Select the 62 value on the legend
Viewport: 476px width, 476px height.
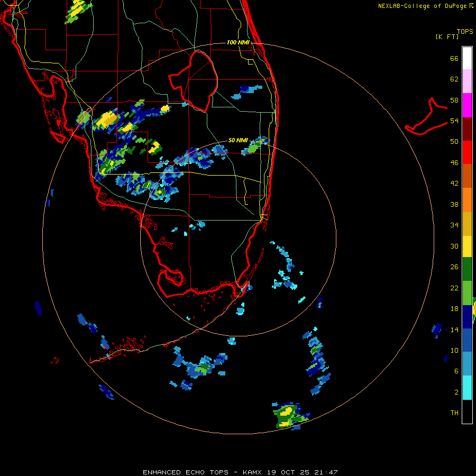(454, 79)
